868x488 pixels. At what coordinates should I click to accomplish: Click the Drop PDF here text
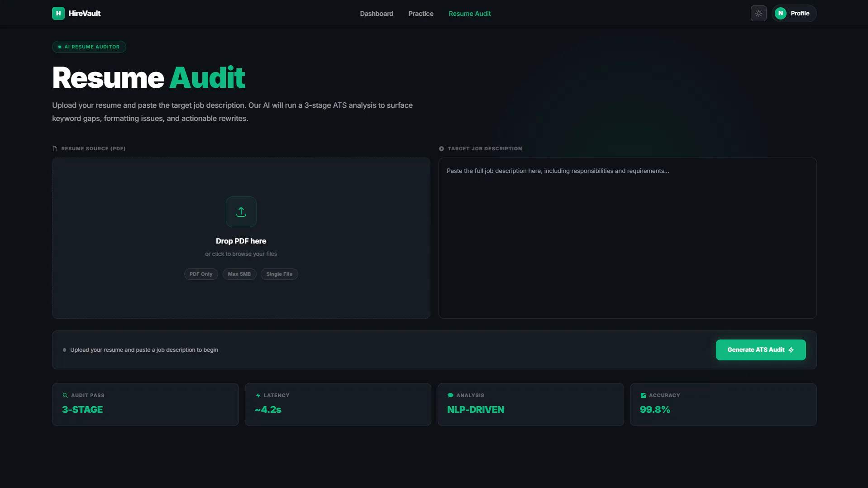pyautogui.click(x=241, y=241)
